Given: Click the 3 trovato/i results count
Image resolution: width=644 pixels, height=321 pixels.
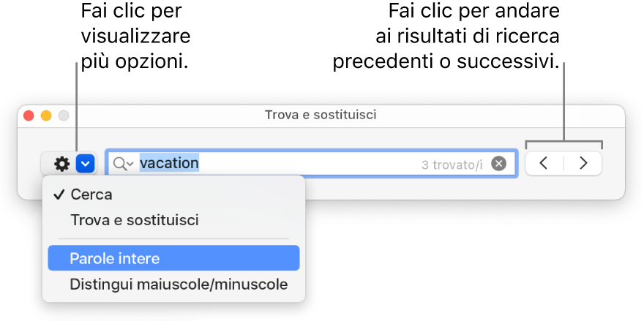Looking at the screenshot, I should 452,165.
